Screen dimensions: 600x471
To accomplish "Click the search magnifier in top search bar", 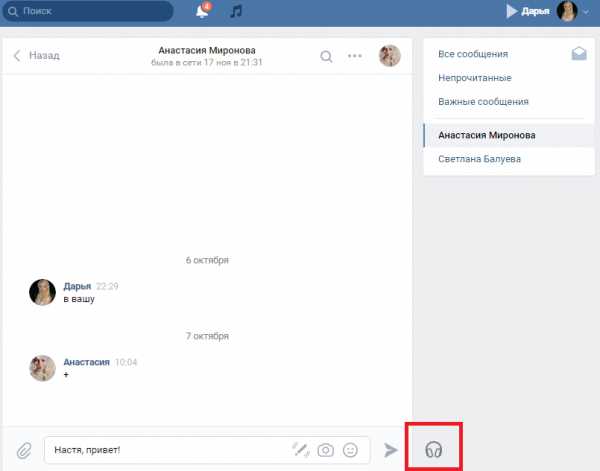I will point(13,11).
